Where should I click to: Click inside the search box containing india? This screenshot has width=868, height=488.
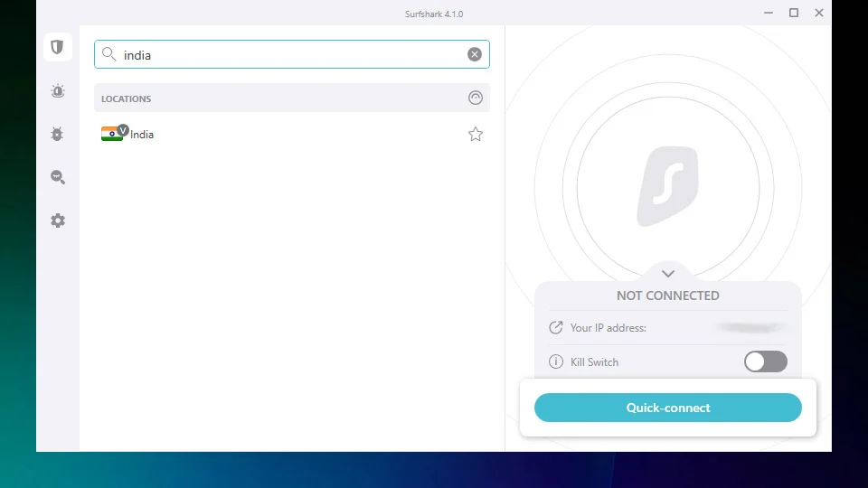[292, 54]
